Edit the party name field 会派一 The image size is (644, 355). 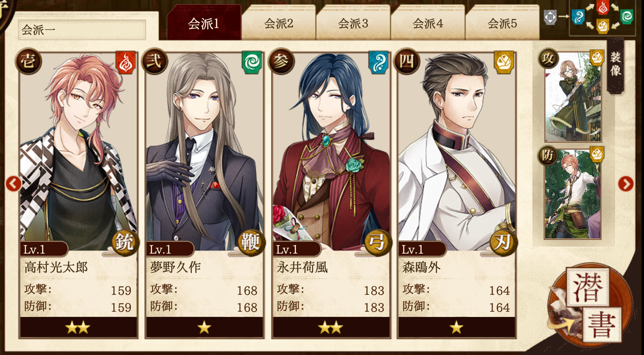pos(82,30)
